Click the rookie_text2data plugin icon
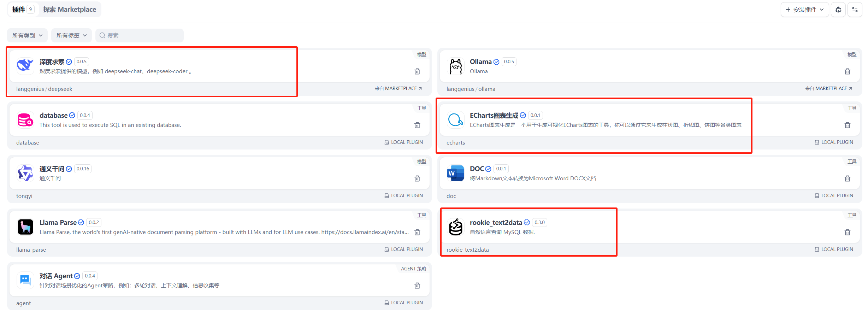This screenshot has width=868, height=322. pyautogui.click(x=455, y=227)
